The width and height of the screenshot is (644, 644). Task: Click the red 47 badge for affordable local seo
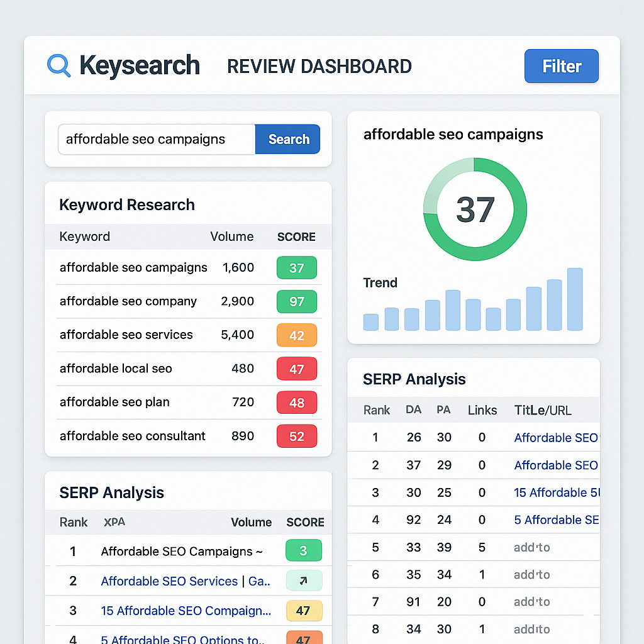[296, 369]
